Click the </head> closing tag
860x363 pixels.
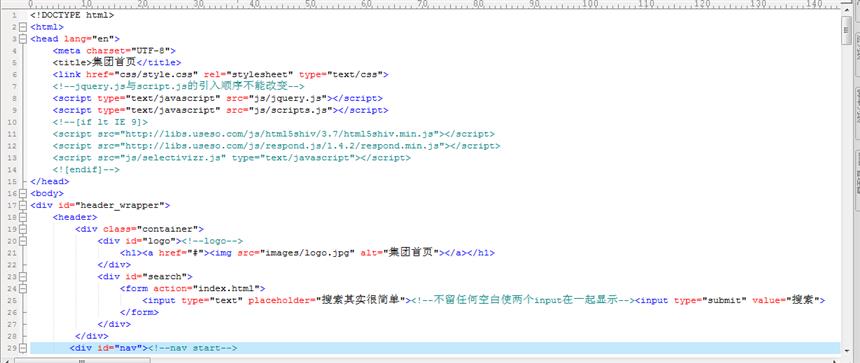[49, 182]
